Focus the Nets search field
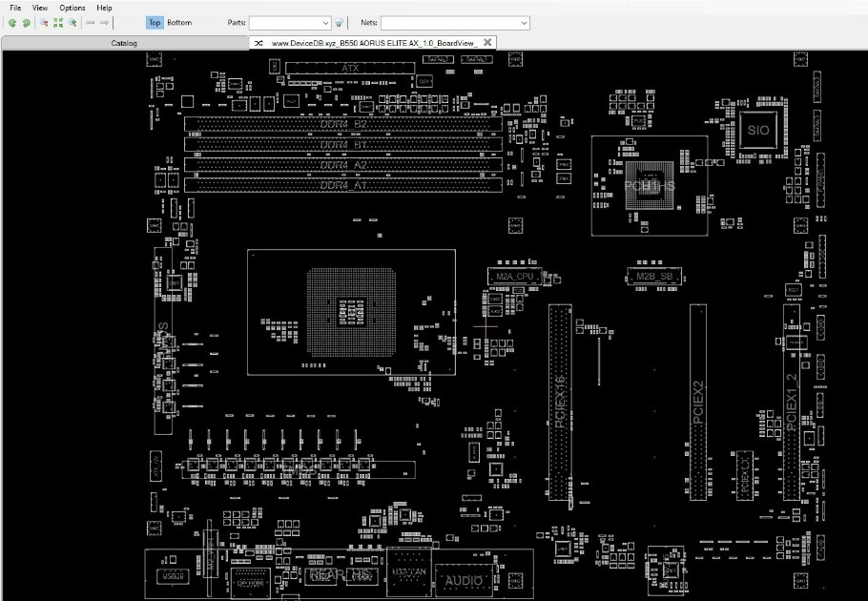Image resolution: width=868 pixels, height=601 pixels. (450, 23)
